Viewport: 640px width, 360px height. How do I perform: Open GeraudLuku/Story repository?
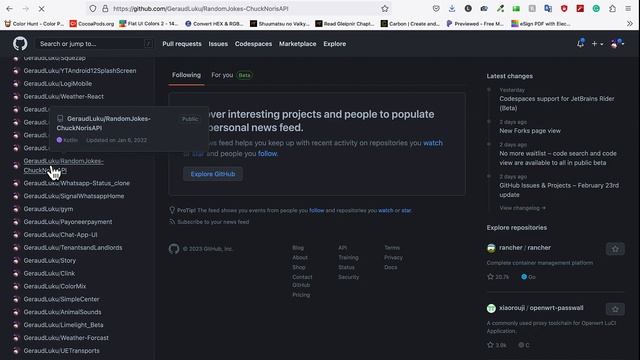[x=49, y=261]
